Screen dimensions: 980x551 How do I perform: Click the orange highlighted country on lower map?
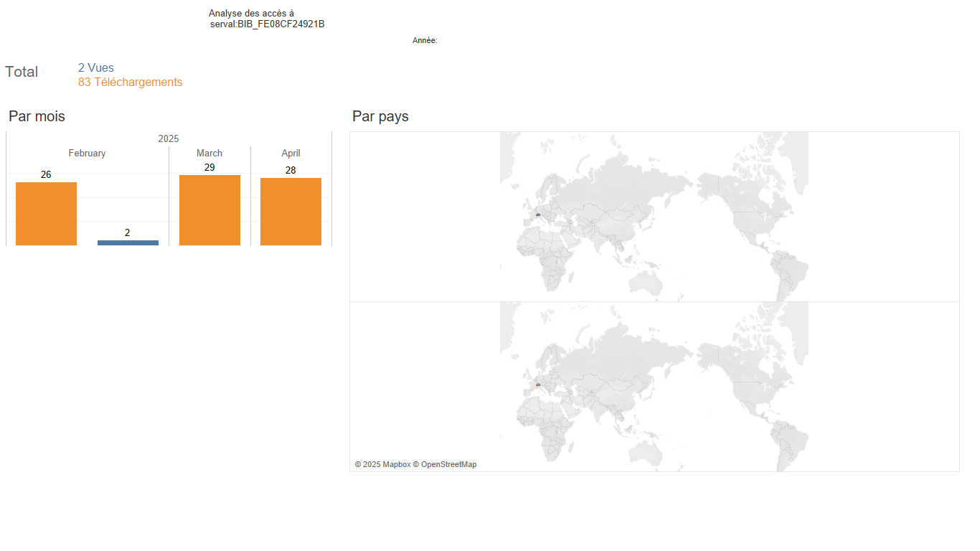537,385
